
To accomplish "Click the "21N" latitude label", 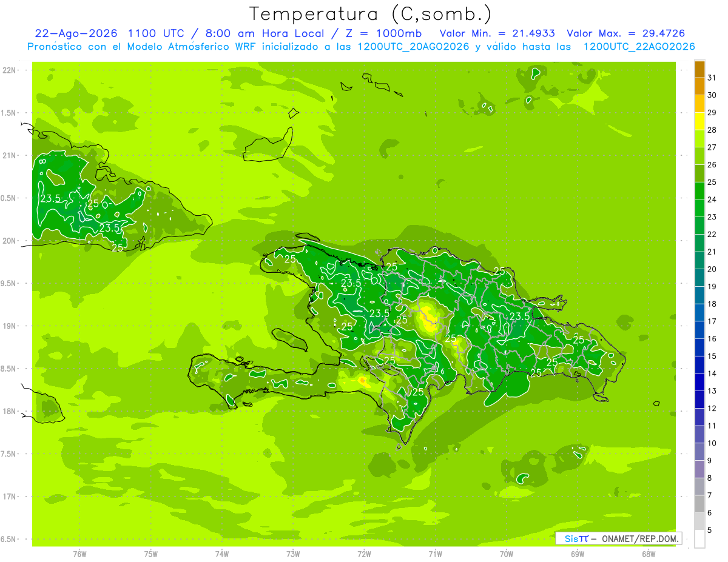I will coord(9,155).
